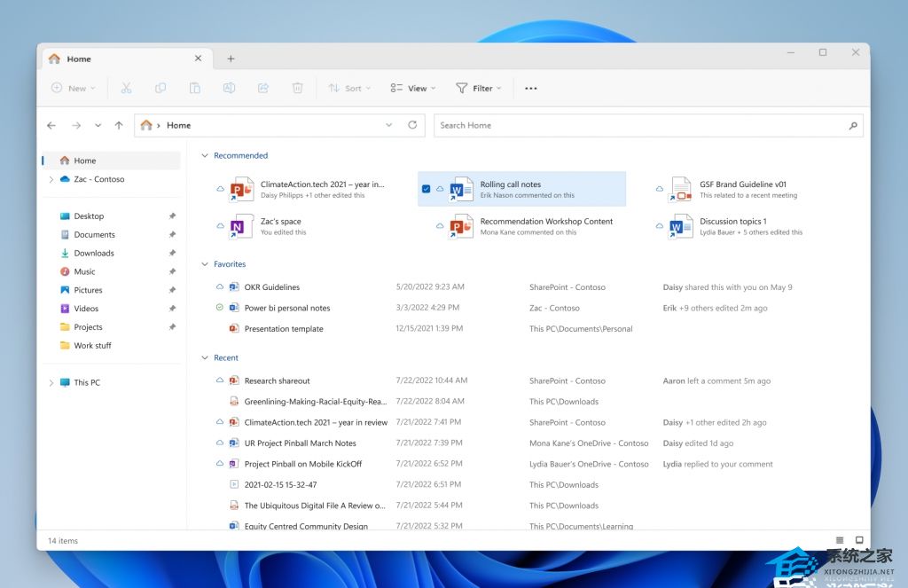Click the Delete trash can icon

pos(298,88)
